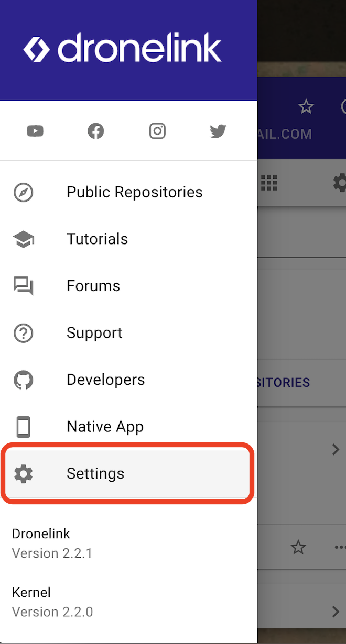
Task: Switch to the grid view icon
Action: tap(269, 183)
